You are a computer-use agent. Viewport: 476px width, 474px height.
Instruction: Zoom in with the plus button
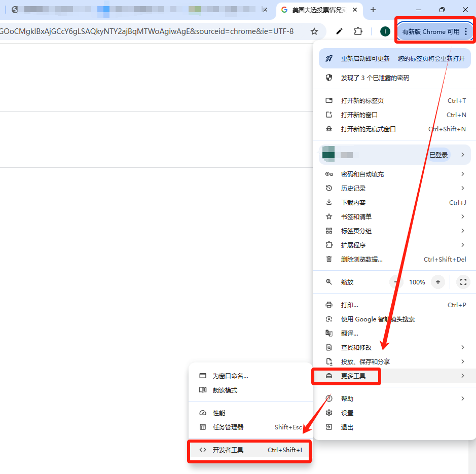tap(438, 282)
